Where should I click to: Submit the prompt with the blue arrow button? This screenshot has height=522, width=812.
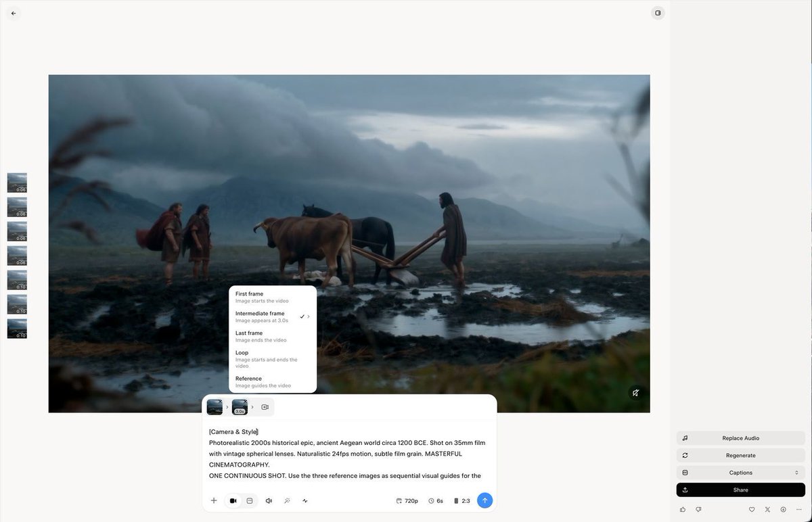(484, 500)
